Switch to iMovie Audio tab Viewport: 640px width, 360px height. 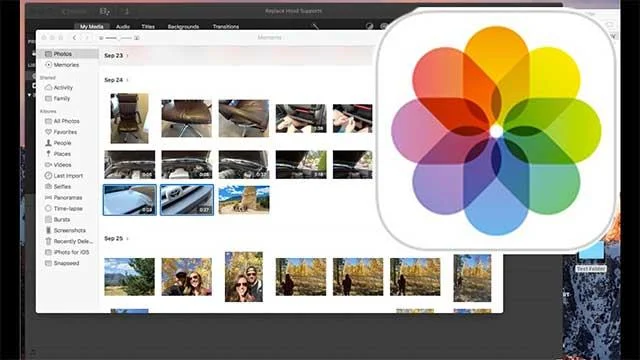123,27
